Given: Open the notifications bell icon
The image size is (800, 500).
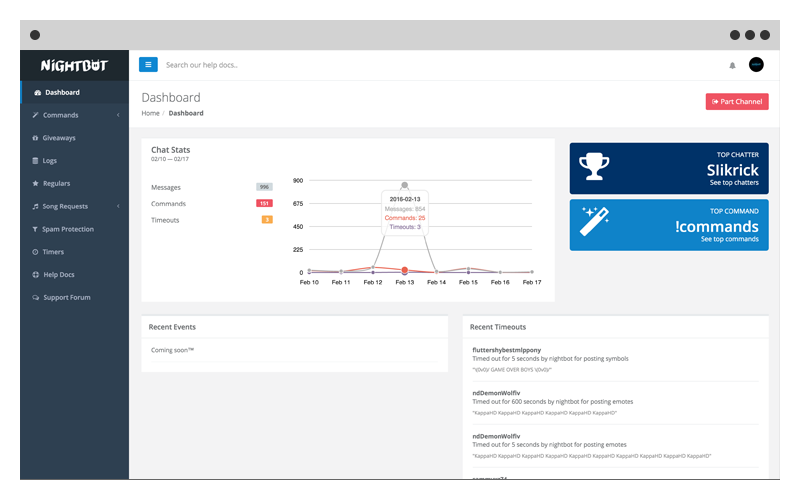Looking at the screenshot, I should [x=732, y=65].
